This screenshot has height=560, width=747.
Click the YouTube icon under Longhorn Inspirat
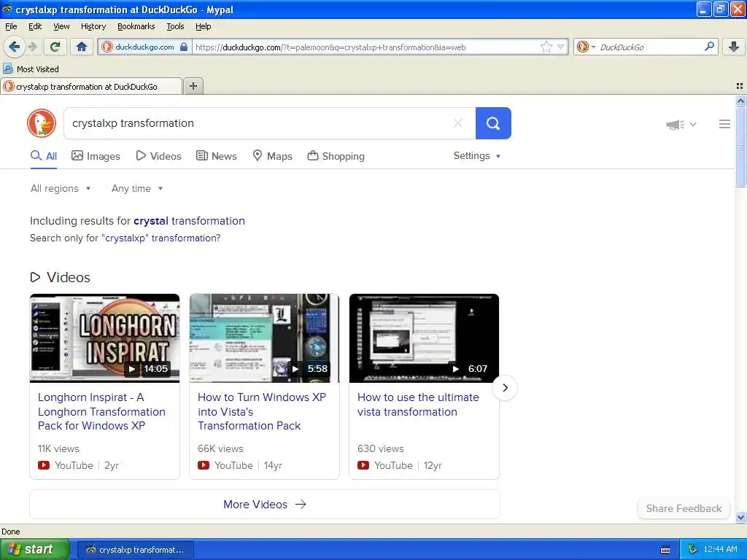pos(44,465)
